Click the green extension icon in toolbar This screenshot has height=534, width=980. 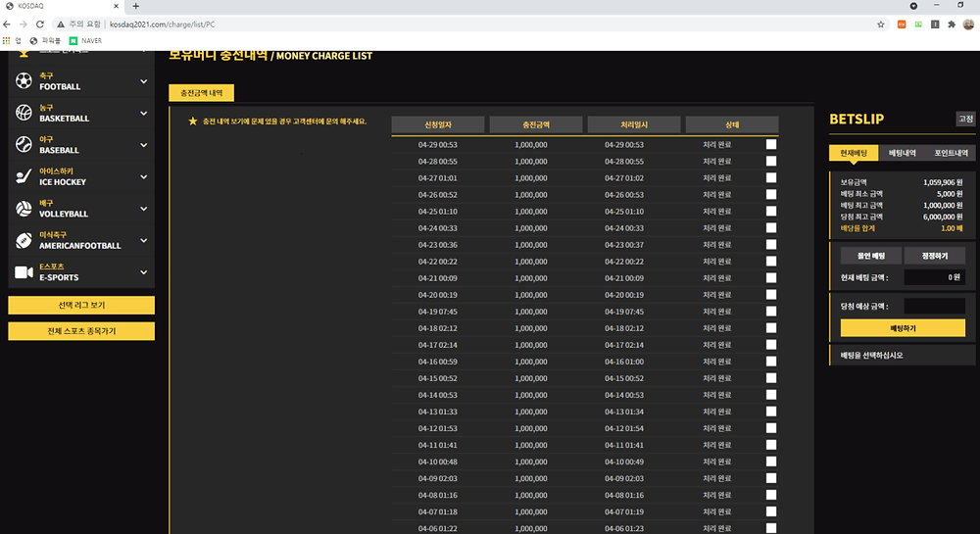coord(918,24)
